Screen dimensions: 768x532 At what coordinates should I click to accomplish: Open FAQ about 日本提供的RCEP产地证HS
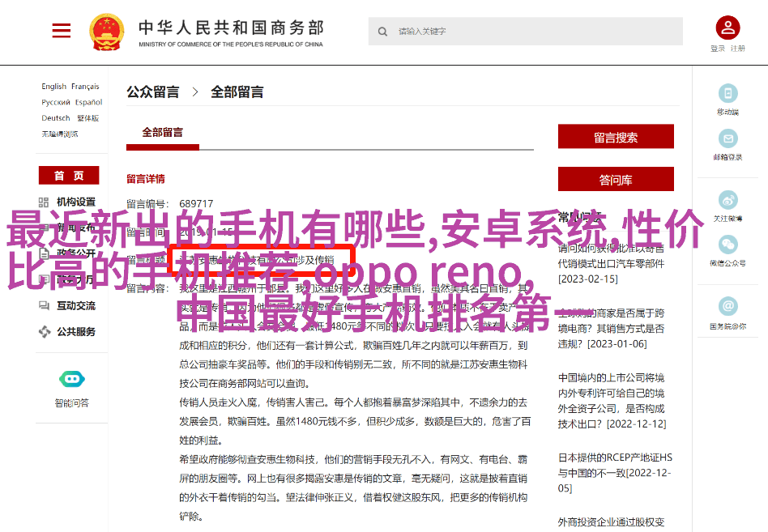[615, 473]
